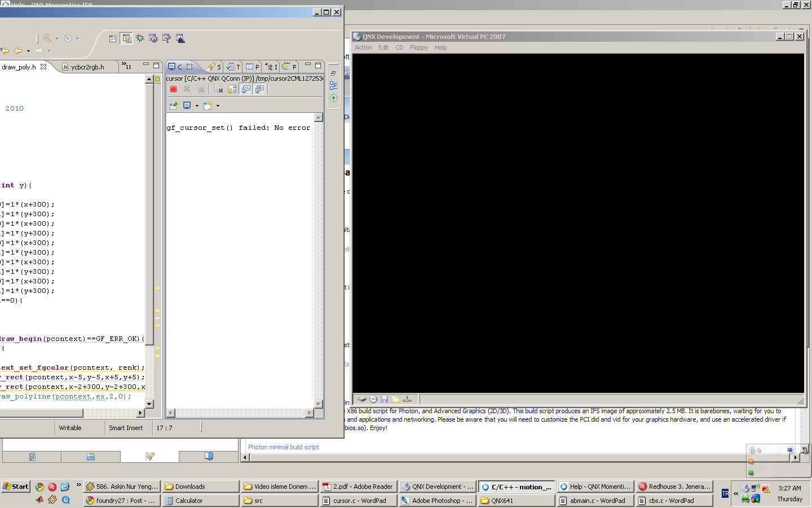
Task: Open the Debug perspective bug icon
Action: point(140,38)
